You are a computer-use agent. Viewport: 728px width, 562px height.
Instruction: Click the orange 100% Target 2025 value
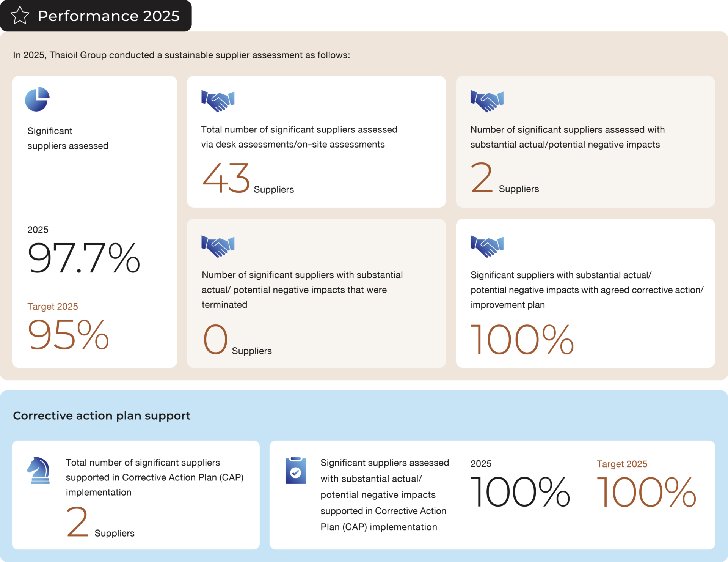pos(646,492)
